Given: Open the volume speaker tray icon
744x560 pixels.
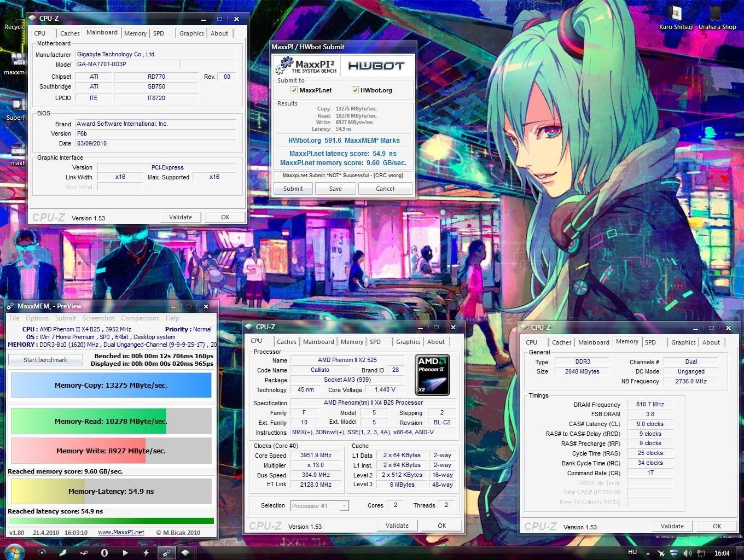Looking at the screenshot, I should 688,553.
